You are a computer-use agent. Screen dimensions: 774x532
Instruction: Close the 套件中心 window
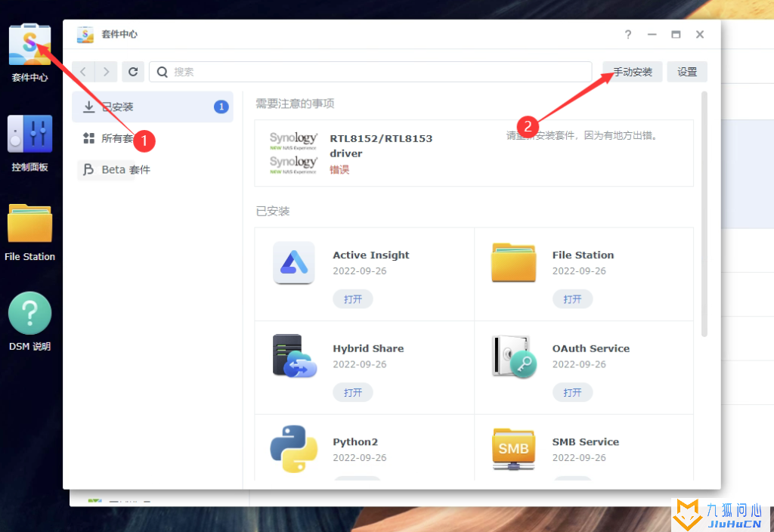pos(700,35)
